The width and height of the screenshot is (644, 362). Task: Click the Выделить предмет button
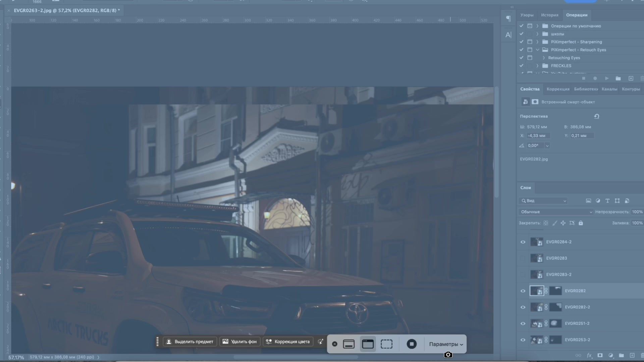click(x=190, y=342)
